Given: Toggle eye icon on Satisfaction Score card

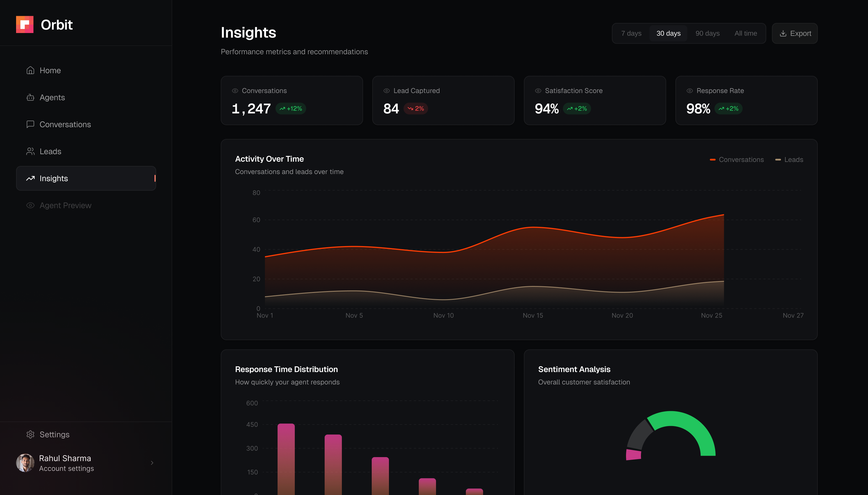Looking at the screenshot, I should 538,90.
